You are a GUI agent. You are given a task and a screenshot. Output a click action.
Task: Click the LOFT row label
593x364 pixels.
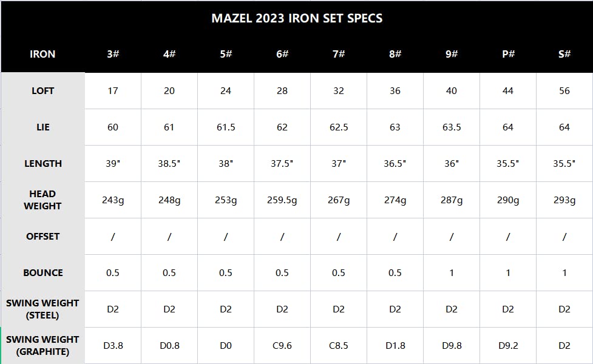click(x=42, y=91)
